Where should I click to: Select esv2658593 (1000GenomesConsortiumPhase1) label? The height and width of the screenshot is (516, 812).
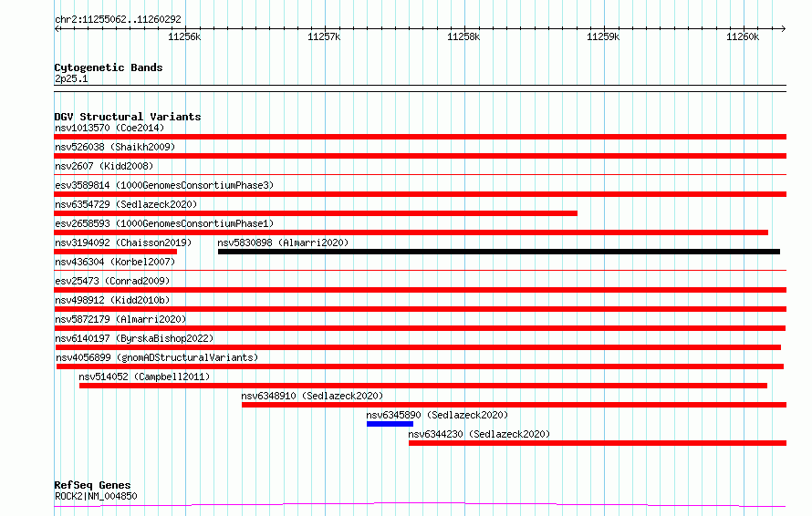click(x=164, y=223)
